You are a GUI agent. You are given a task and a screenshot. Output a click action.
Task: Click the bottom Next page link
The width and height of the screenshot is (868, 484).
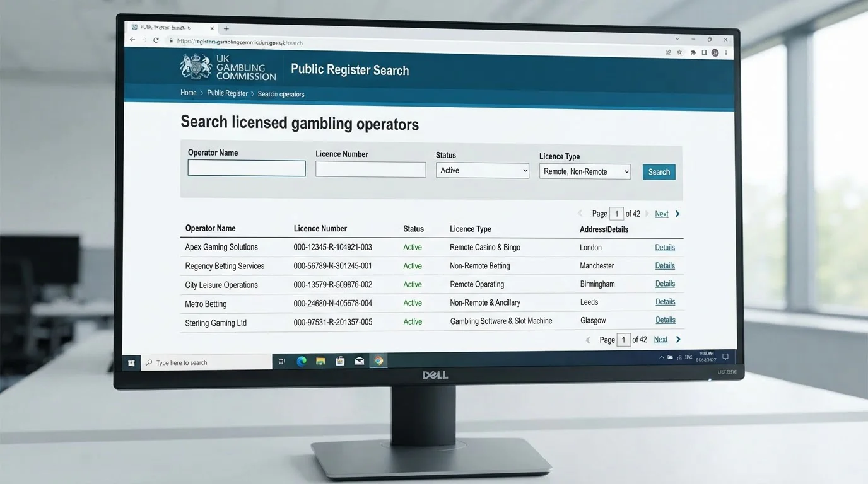click(x=660, y=340)
